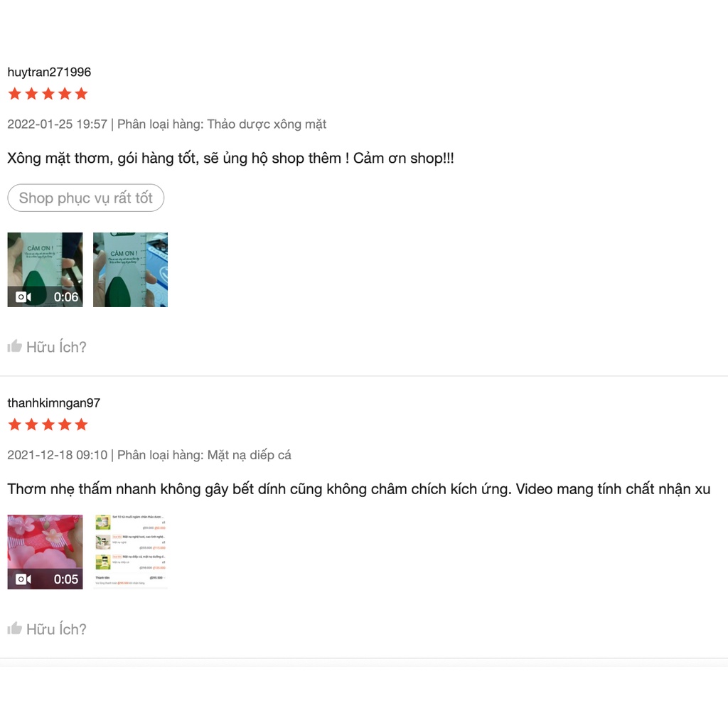The width and height of the screenshot is (728, 728).
Task: Click the 'Thảo dược xông mặt' variation text
Action: tap(267, 124)
